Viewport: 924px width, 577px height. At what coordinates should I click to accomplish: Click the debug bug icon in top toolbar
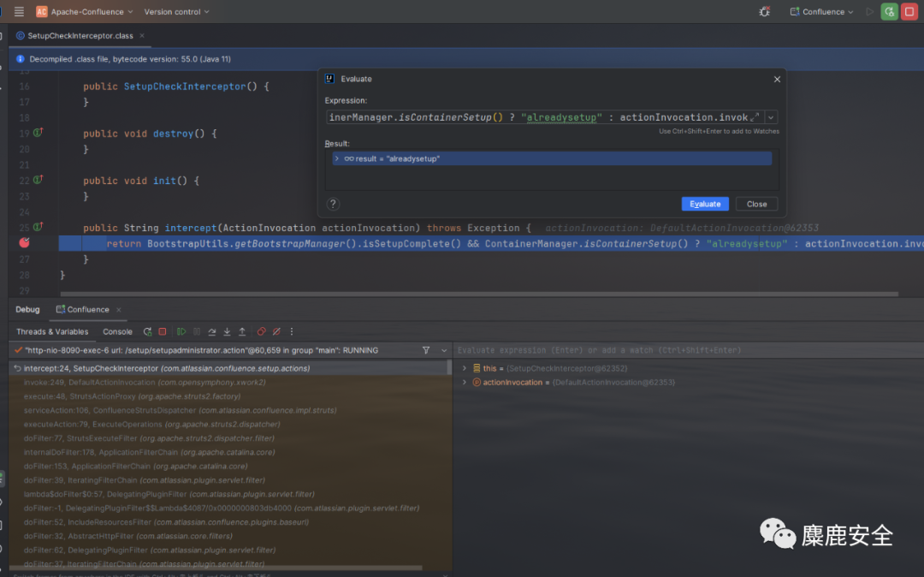coord(764,12)
